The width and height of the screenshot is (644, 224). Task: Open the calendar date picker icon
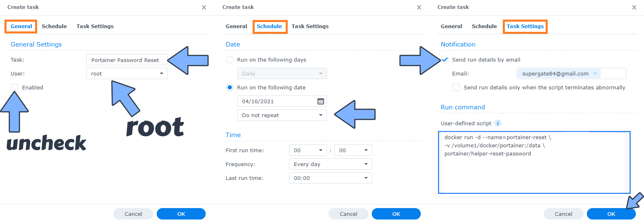[321, 102]
